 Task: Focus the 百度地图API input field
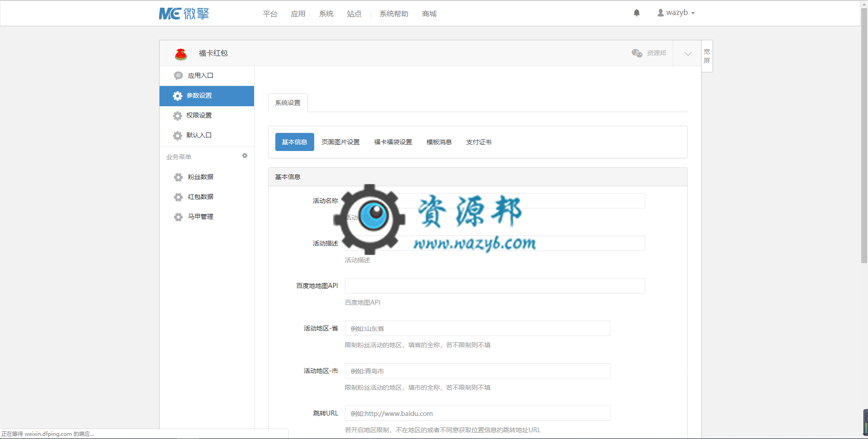point(495,286)
